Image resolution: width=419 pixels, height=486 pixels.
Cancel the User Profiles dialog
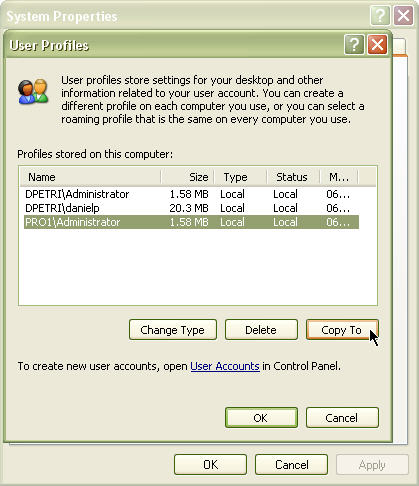pos(342,417)
